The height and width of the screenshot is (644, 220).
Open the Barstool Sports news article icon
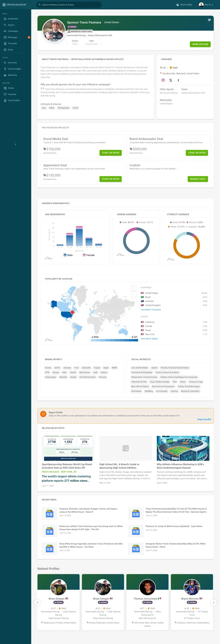click(x=136, y=514)
